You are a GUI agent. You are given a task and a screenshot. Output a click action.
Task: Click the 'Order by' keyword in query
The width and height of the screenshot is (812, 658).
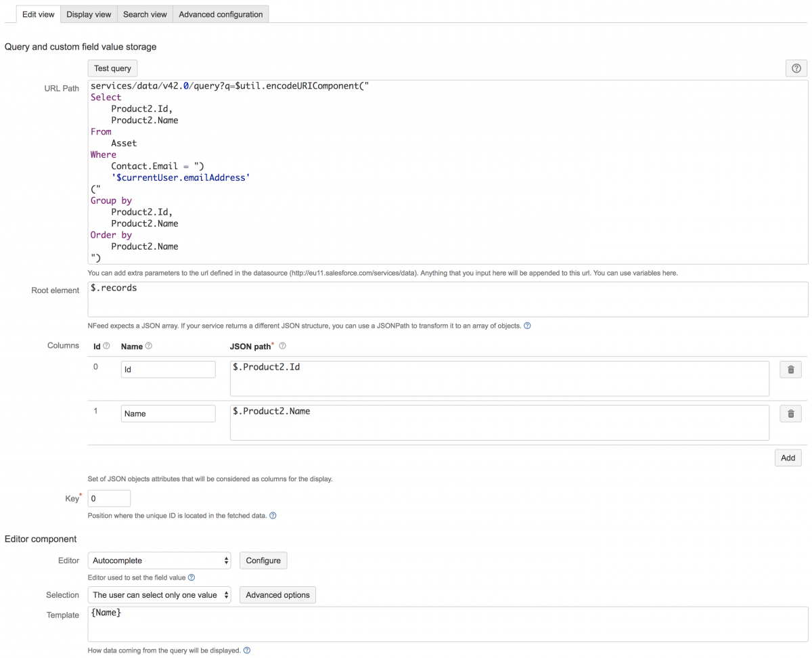[111, 235]
